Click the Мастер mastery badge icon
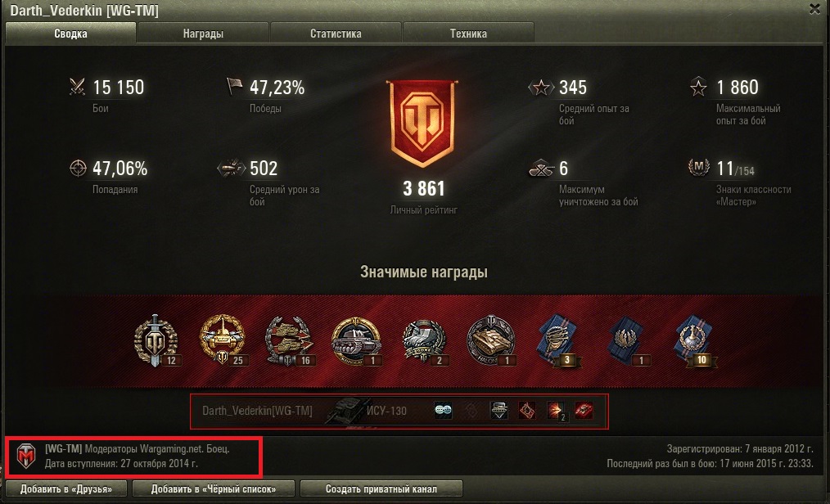This screenshot has height=504, width=830. [699, 167]
